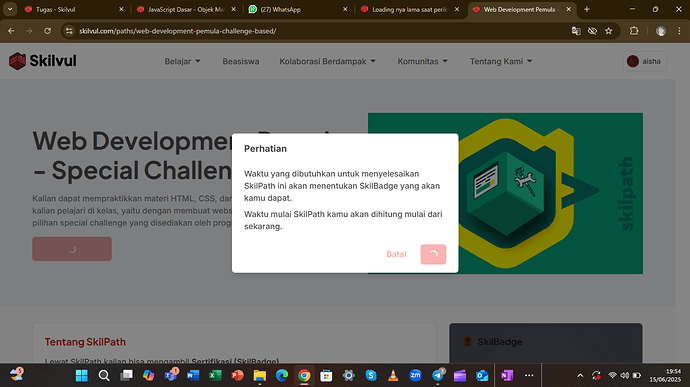Open Skype from taskbar

371,376
